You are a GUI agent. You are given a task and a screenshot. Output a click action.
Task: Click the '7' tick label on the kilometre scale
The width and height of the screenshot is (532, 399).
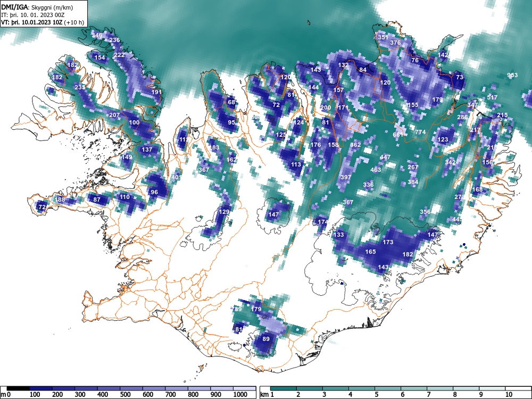click(428, 395)
